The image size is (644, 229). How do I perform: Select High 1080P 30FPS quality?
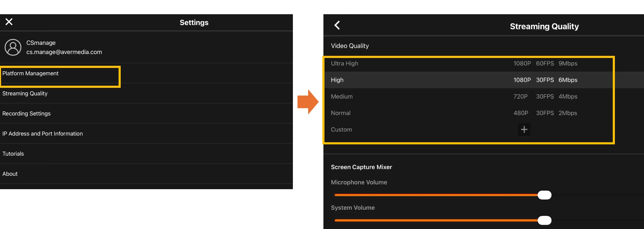454,80
